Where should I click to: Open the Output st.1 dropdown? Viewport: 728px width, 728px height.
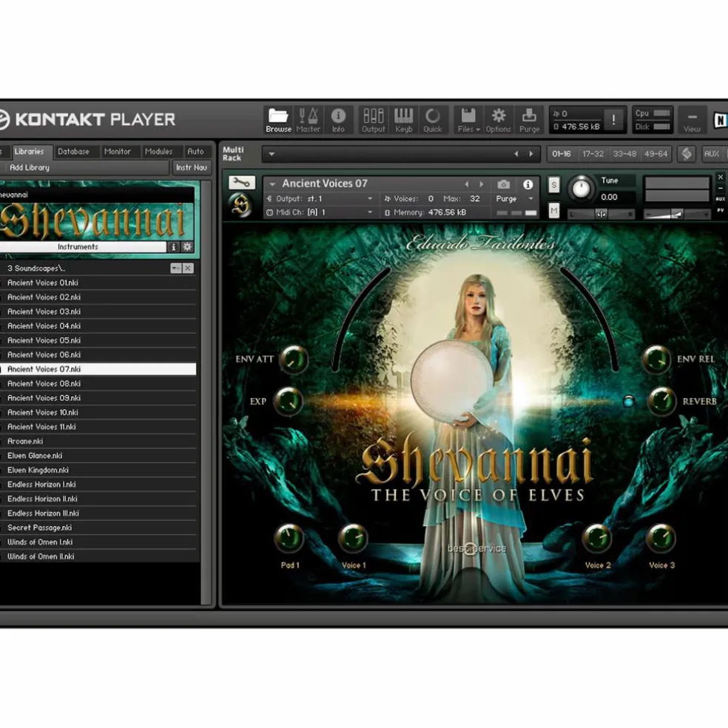click(370, 199)
